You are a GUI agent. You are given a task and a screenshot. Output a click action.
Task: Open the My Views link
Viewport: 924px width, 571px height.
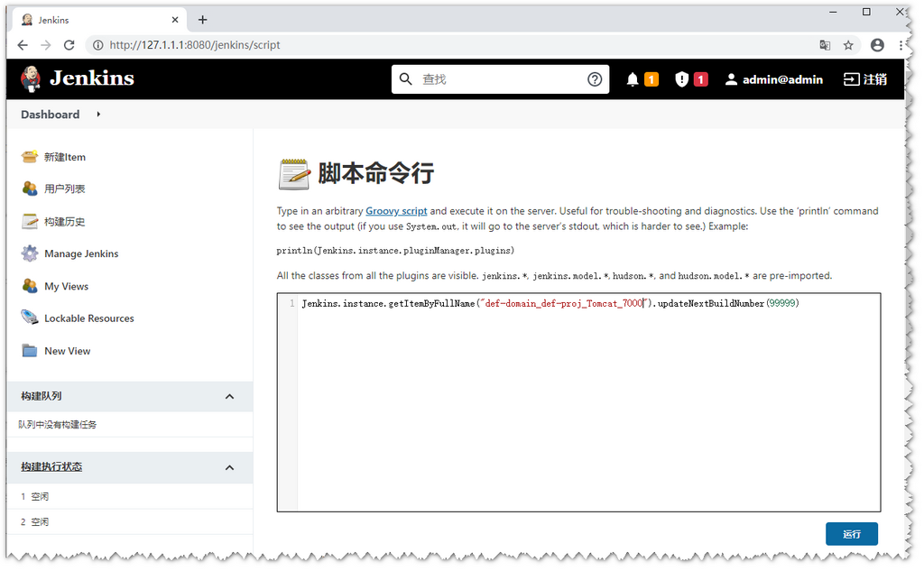point(67,286)
